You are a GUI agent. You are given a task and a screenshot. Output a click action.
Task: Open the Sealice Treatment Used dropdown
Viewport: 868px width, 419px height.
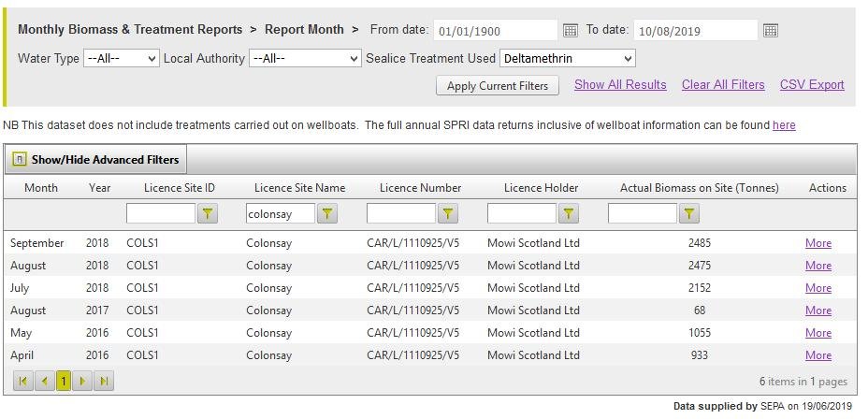click(568, 59)
